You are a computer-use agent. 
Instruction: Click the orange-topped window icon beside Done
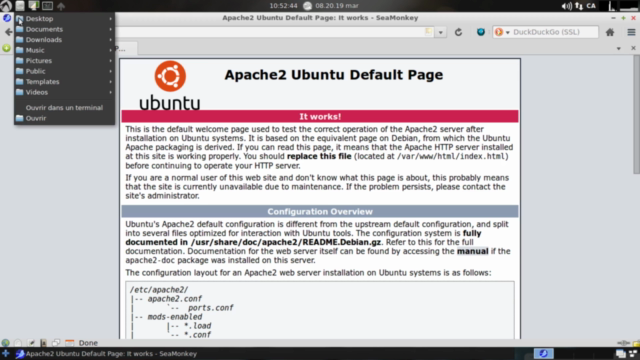pyautogui.click(x=70, y=343)
